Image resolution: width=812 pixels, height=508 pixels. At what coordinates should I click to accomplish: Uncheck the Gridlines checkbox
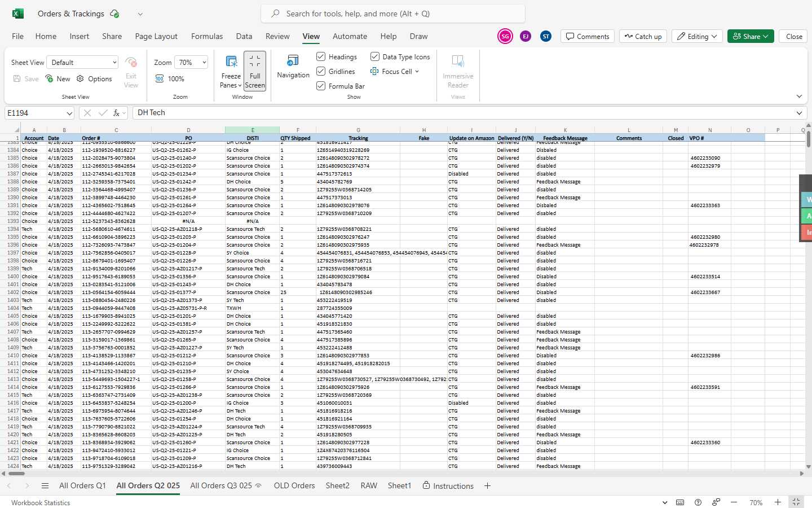[x=321, y=71]
